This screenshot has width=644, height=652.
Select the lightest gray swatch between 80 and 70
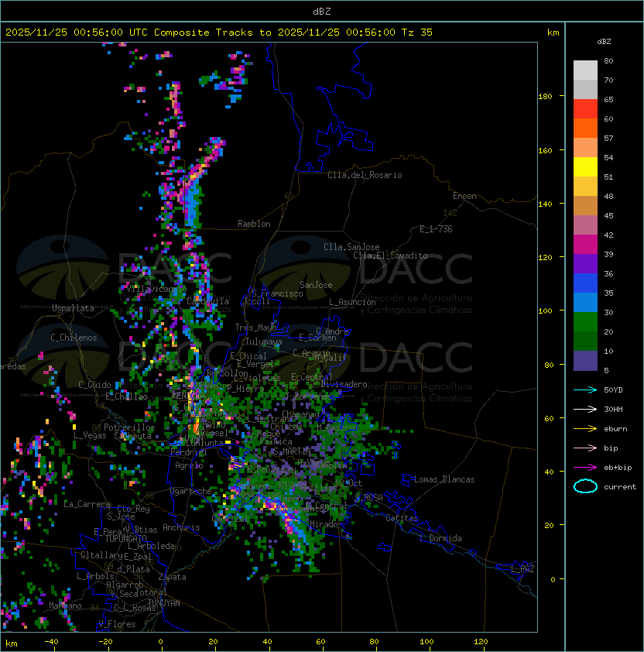[x=585, y=70]
